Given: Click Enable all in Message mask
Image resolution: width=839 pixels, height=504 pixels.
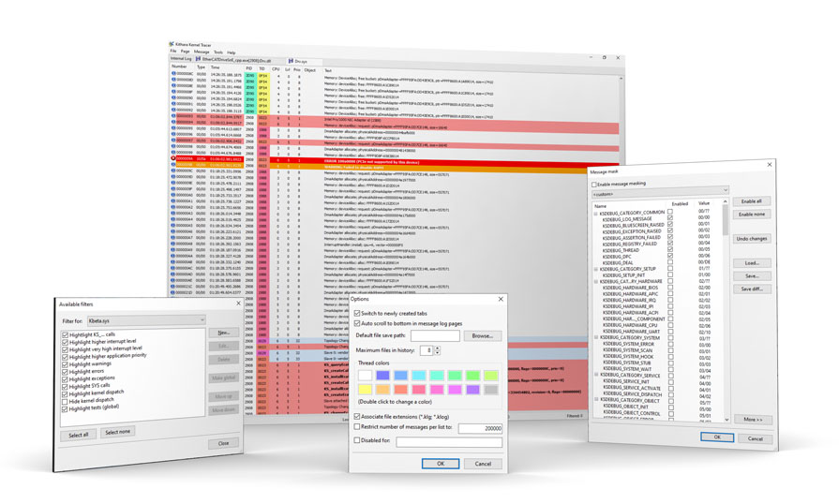Looking at the screenshot, I should pos(751,201).
